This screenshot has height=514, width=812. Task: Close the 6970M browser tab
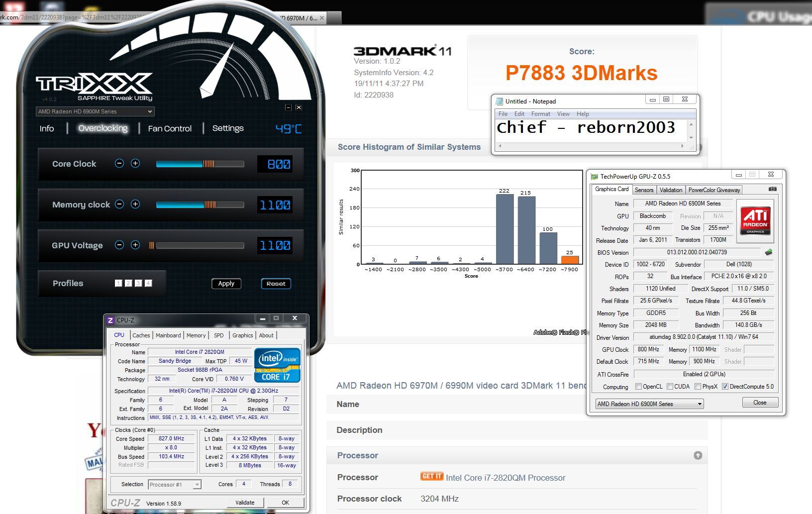(x=322, y=18)
